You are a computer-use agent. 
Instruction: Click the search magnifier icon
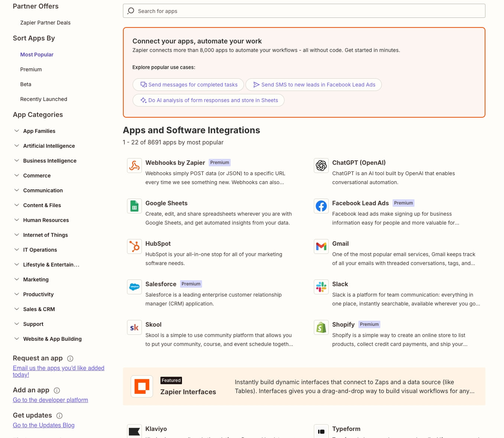pyautogui.click(x=131, y=11)
